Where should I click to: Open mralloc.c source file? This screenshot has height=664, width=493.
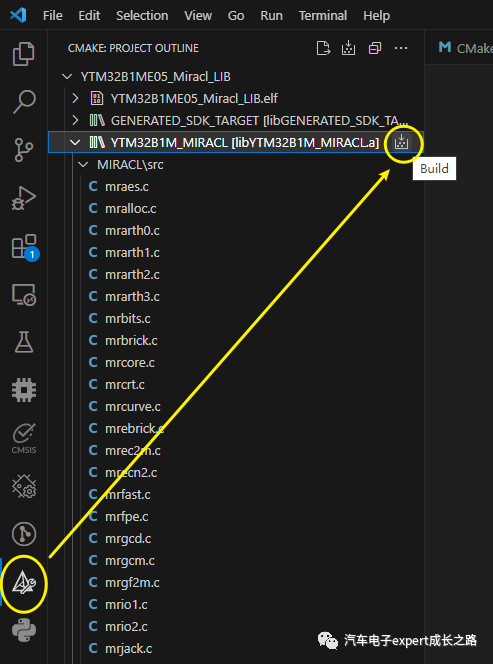click(x=130, y=209)
